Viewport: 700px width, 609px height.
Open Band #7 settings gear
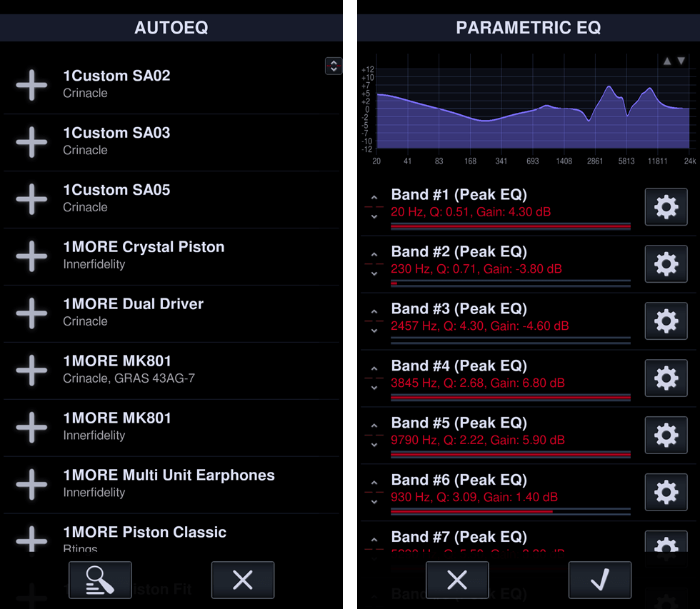tap(666, 542)
